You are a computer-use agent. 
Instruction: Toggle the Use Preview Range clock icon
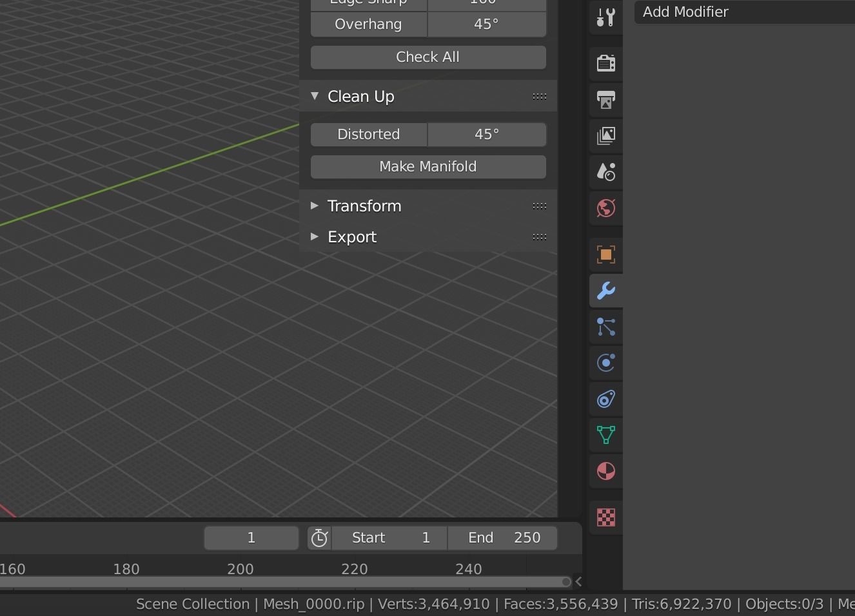(x=319, y=538)
